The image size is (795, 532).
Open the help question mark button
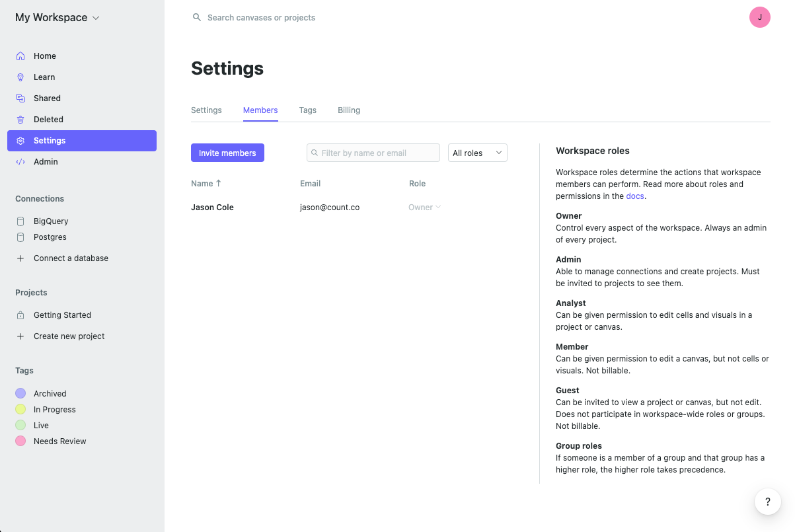767,502
